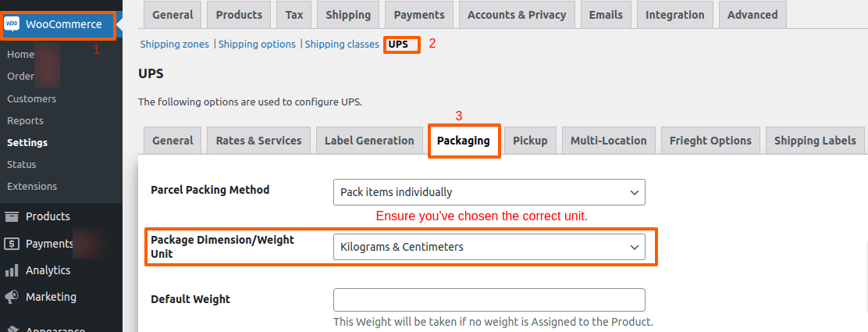Click the Products icon in sidebar
This screenshot has height=332, width=868.
12,216
